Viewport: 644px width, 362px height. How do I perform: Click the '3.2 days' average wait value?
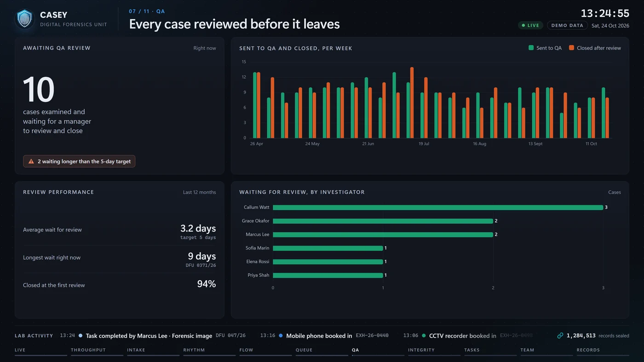[x=198, y=228]
